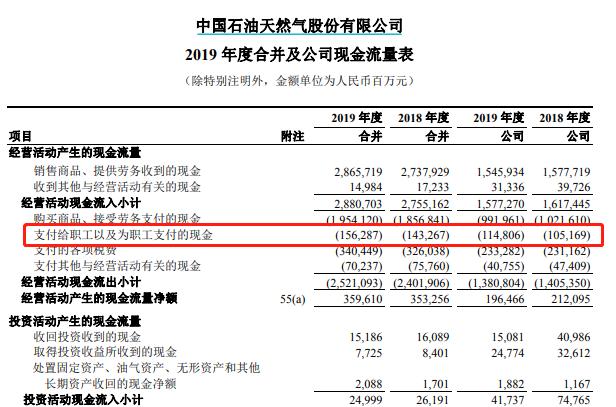The height and width of the screenshot is (407, 616).
Task: Click the value 39,726
Action: point(574,187)
